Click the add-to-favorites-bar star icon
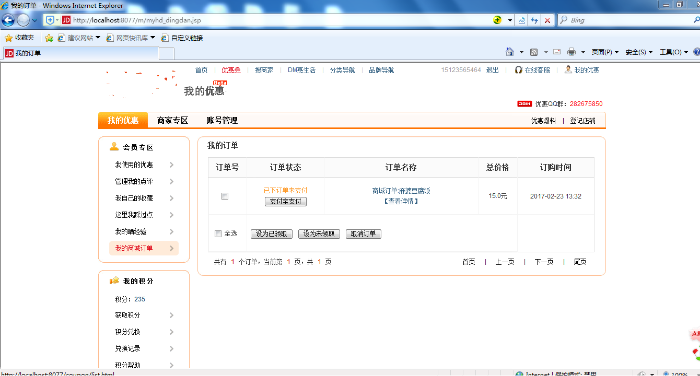The width and height of the screenshot is (700, 376). 49,38
